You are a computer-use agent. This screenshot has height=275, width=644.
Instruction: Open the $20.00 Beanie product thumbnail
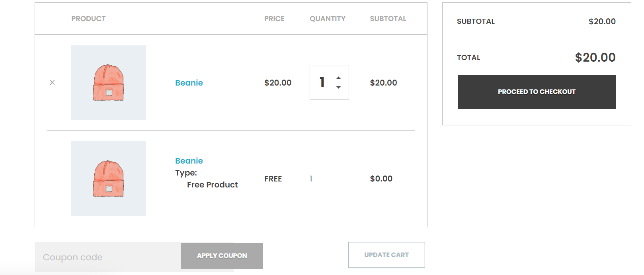tap(109, 82)
